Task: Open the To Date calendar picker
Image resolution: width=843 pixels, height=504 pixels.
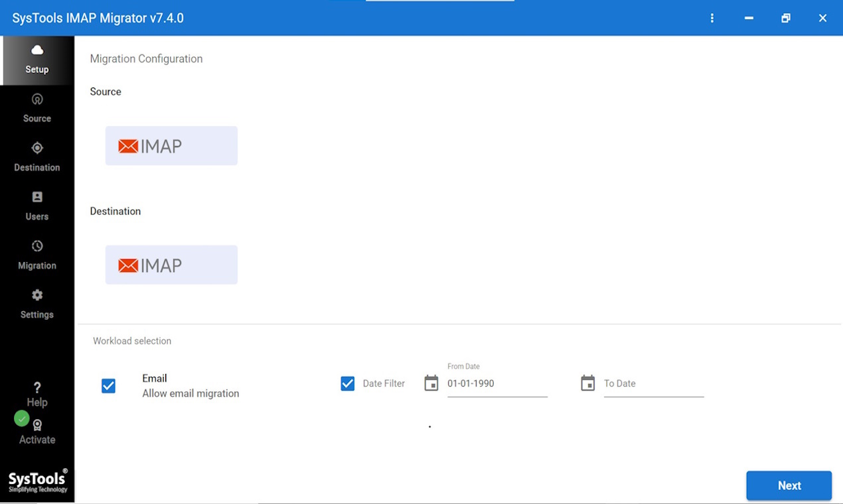Action: [588, 383]
